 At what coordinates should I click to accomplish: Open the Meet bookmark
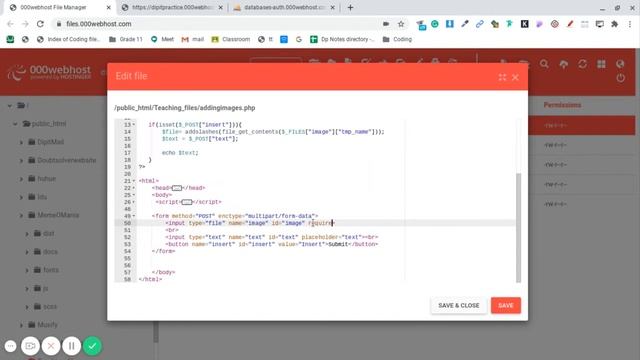[x=162, y=39]
